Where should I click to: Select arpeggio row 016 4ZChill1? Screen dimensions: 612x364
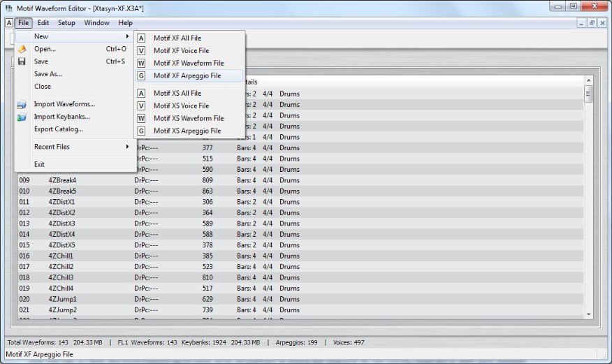[300, 256]
